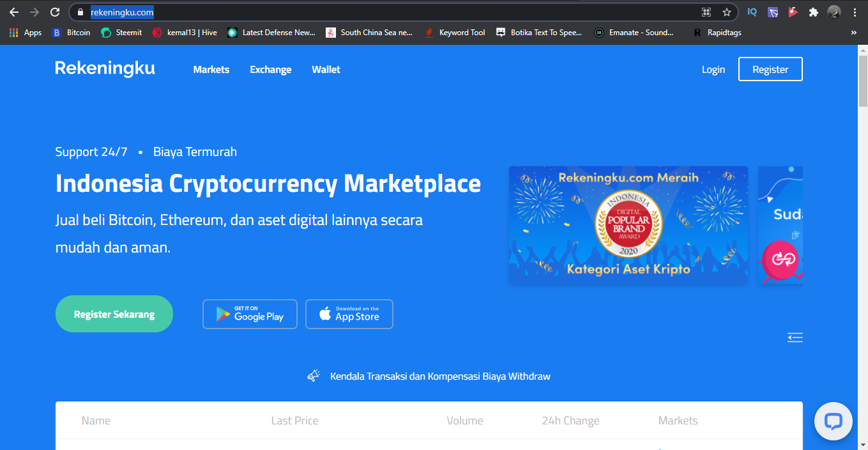This screenshot has width=868, height=450.
Task: Click the Rekeningku logo
Action: (105, 68)
